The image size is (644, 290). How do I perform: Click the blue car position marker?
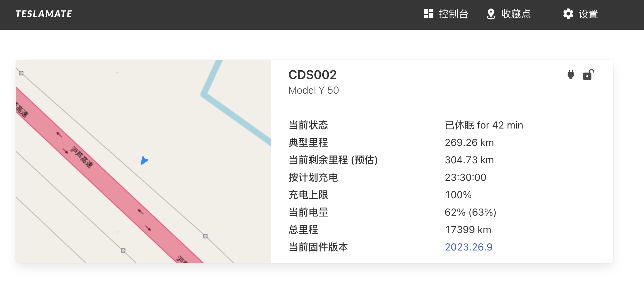(x=144, y=161)
